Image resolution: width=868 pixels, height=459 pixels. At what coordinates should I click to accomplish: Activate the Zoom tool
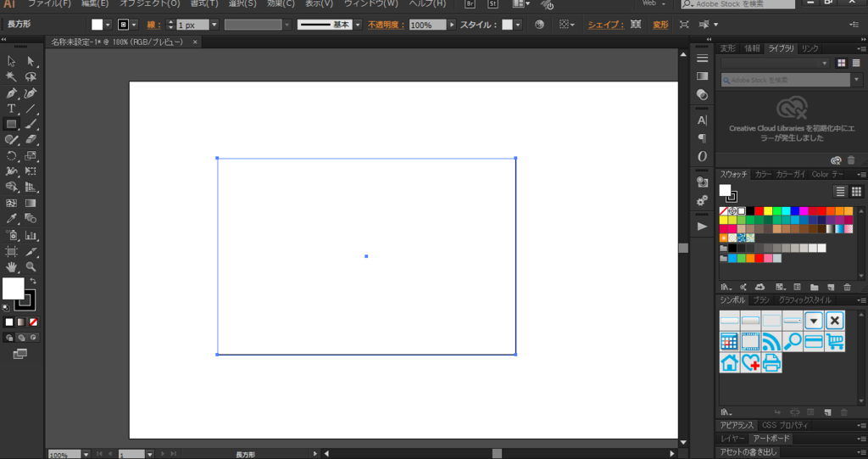tap(31, 266)
